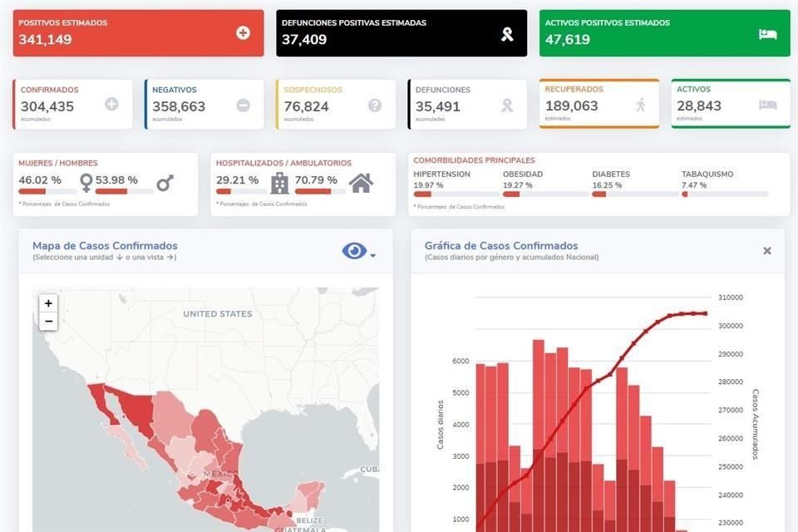The height and width of the screenshot is (532, 798).
Task: Click the 'UNITED STATES' label on the map
Action: pos(217,314)
